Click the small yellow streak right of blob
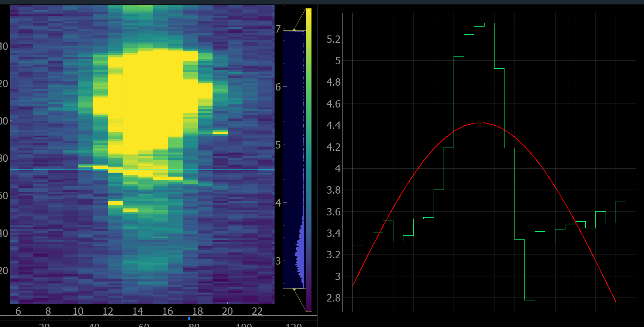644x327 pixels. (220, 132)
